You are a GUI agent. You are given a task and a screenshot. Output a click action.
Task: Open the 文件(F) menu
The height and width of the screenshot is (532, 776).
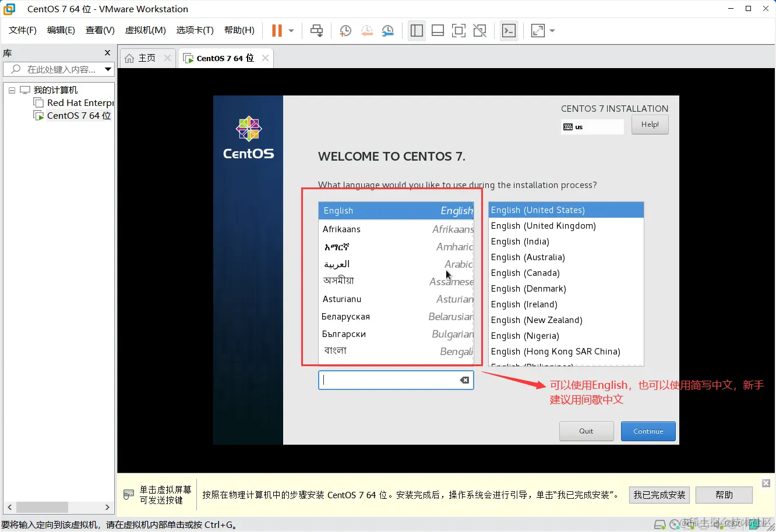(23, 30)
